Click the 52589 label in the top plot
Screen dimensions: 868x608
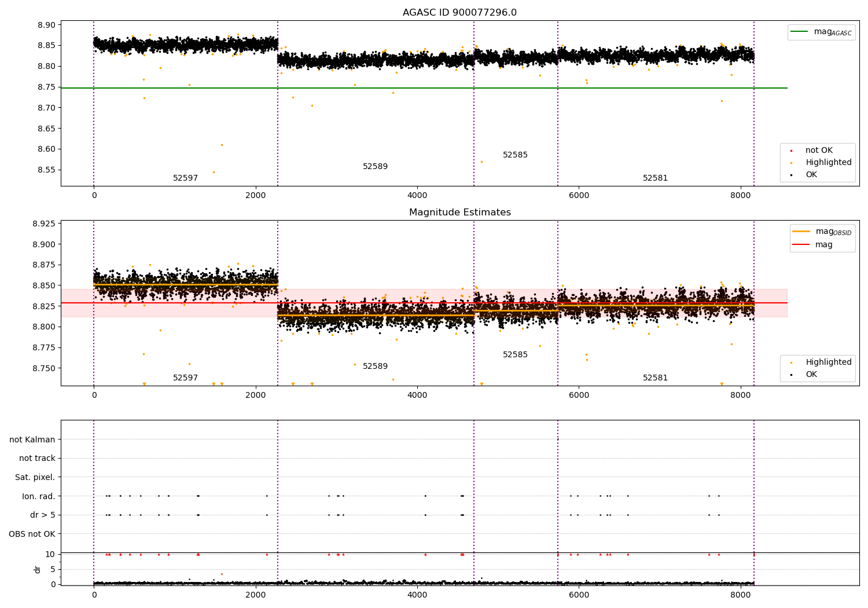click(375, 167)
